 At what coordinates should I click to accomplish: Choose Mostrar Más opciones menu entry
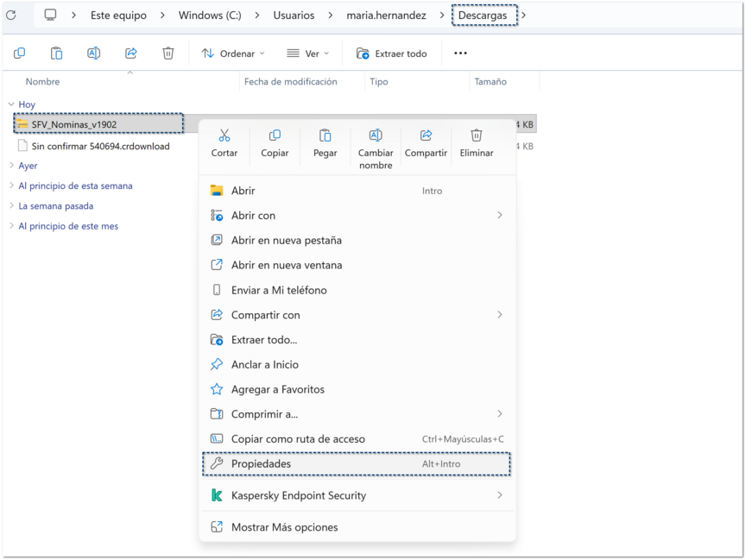coord(284,527)
